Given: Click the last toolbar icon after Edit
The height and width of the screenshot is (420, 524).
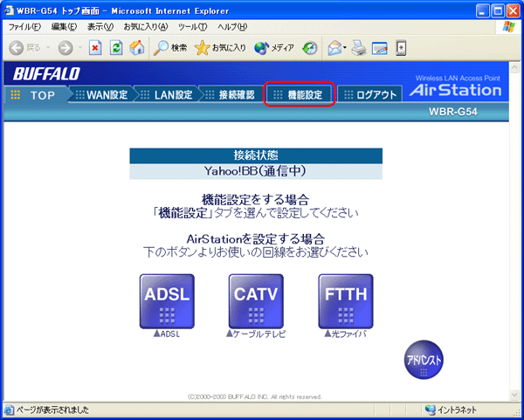Looking at the screenshot, I should pos(401,49).
